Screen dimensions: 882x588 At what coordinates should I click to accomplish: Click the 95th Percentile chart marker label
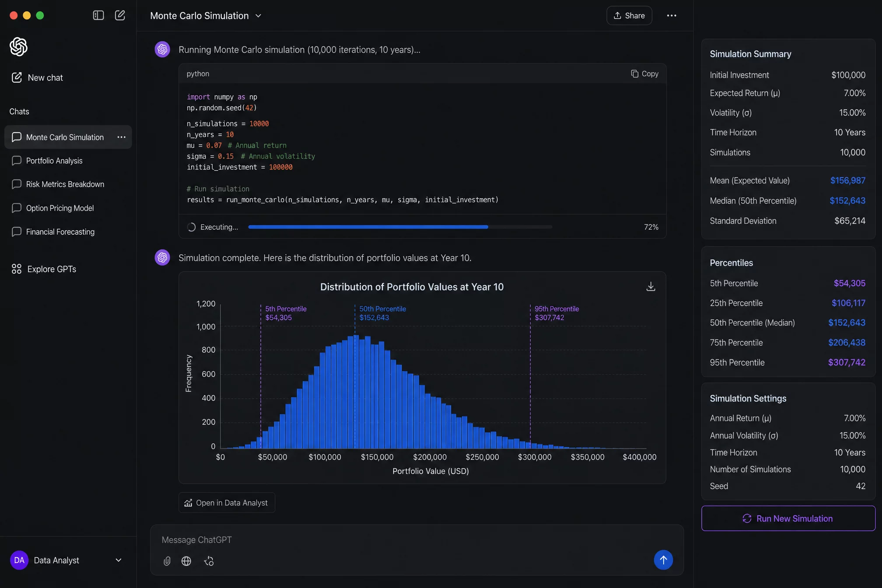point(556,313)
